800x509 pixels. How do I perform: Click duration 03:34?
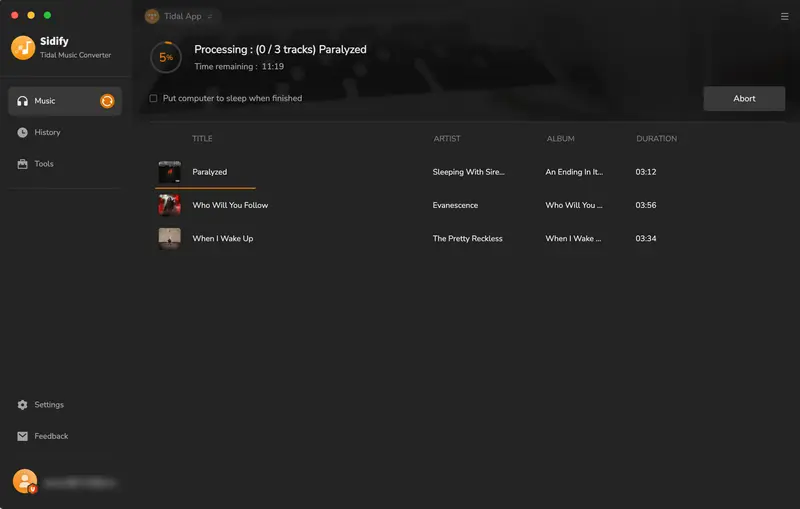tap(645, 238)
